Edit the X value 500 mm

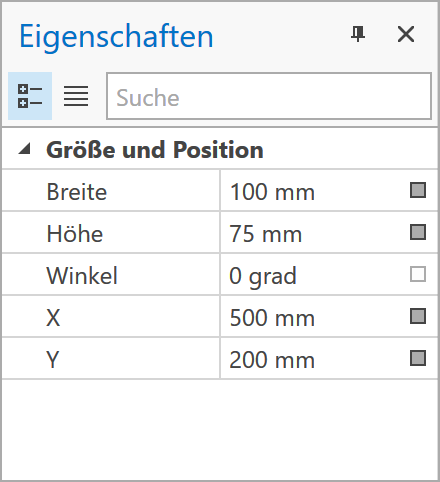[x=313, y=316]
